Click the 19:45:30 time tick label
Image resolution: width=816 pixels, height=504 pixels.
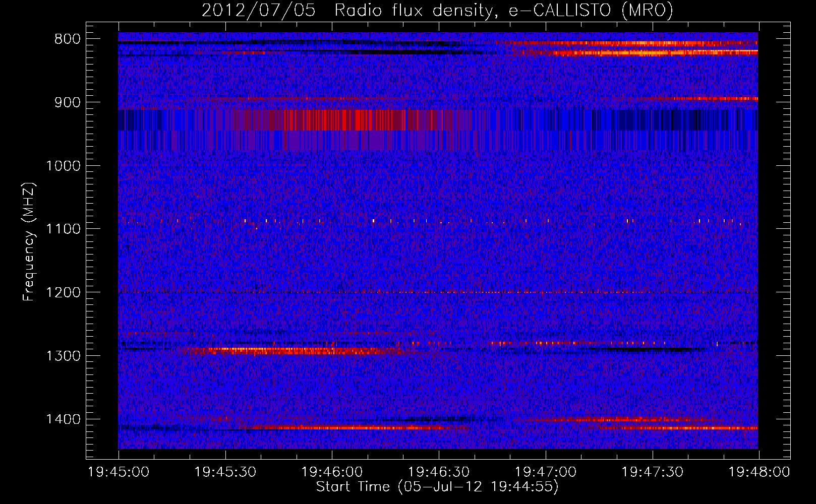click(x=225, y=472)
